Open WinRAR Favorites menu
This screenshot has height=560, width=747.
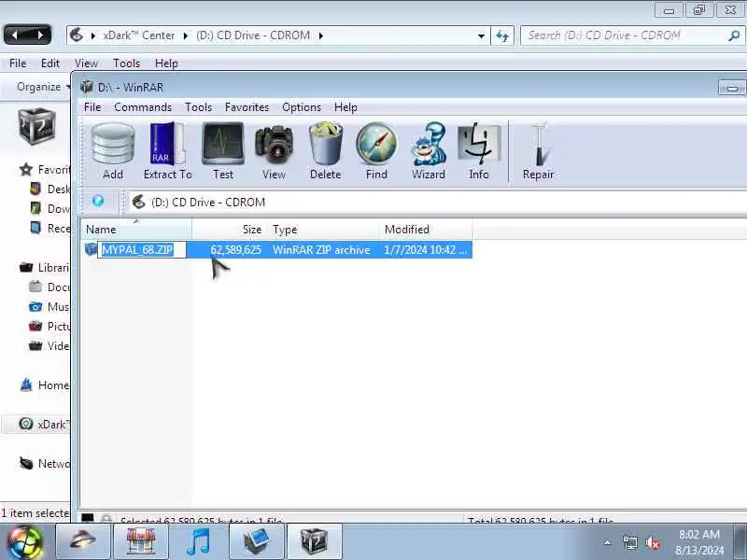[247, 107]
